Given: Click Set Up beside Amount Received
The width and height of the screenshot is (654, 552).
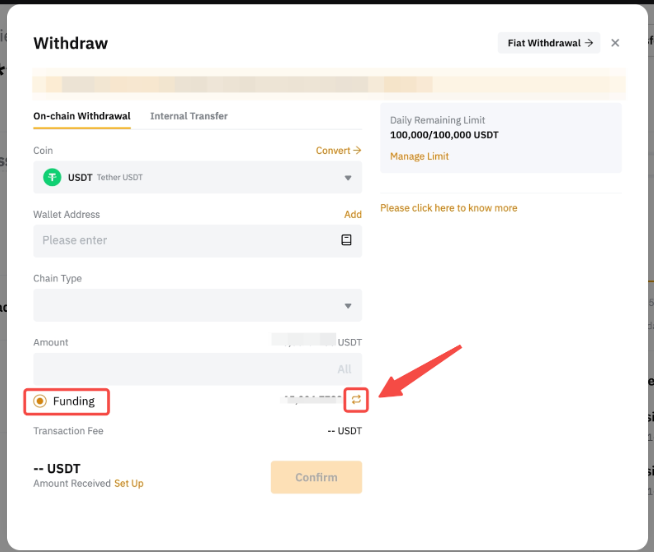Looking at the screenshot, I should (128, 484).
